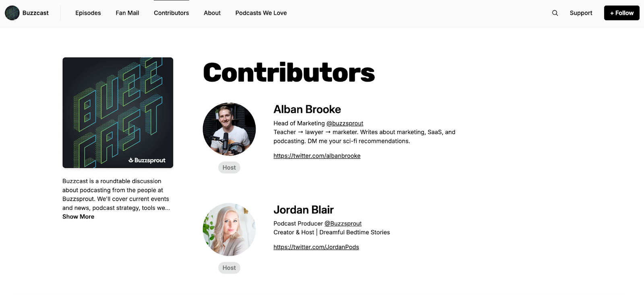644x295 pixels.
Task: Navigate to Podcasts We Love
Action: pos(261,13)
